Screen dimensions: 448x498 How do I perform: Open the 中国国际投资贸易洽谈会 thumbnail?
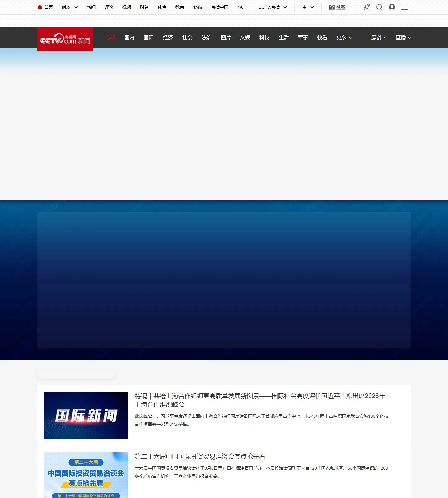tap(86, 475)
